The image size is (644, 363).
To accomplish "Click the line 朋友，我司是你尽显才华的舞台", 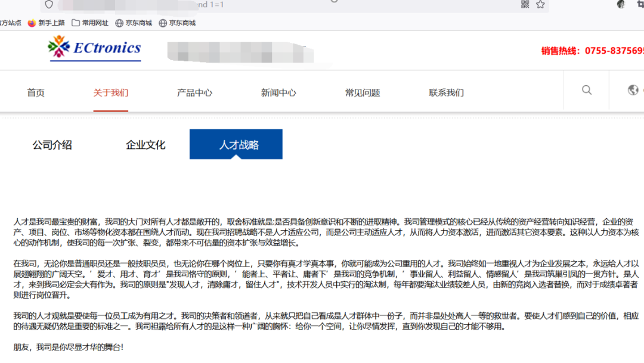I will pos(69,348).
